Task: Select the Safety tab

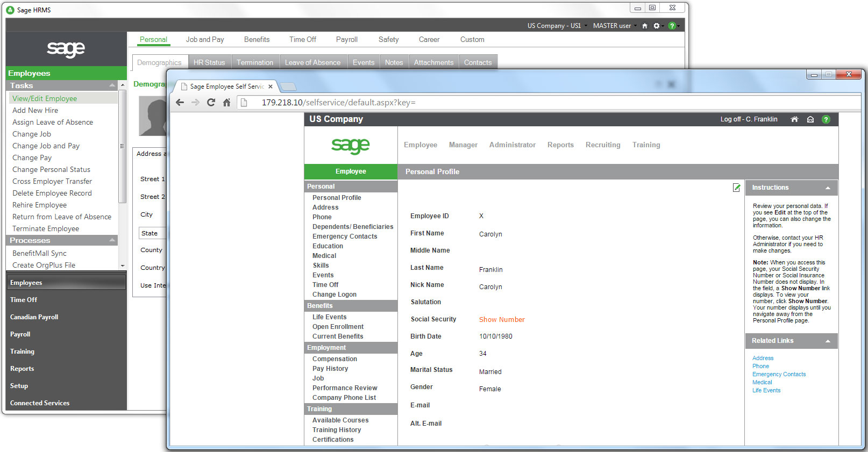Action: click(388, 40)
